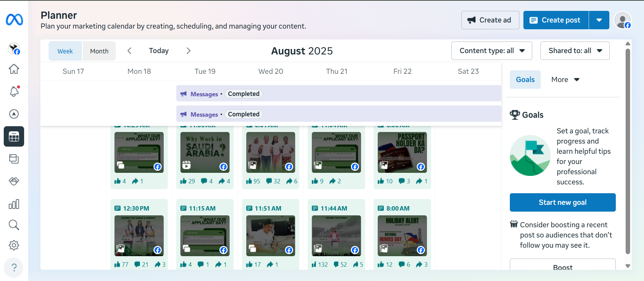Open the Wednesday group photo post with 95 likes
This screenshot has width=644, height=281.
click(271, 152)
